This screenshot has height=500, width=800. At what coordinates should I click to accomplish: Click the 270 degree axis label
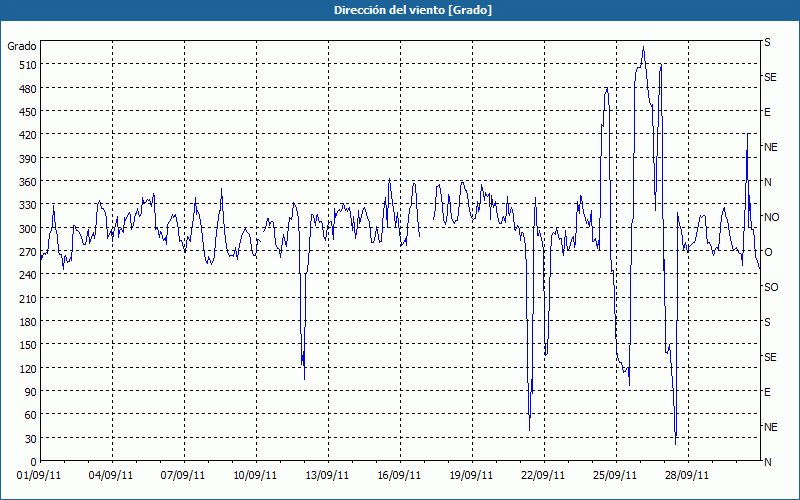point(27,252)
